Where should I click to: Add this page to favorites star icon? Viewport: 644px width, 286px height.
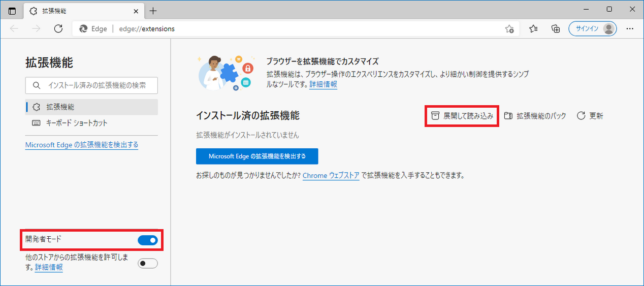tap(509, 29)
